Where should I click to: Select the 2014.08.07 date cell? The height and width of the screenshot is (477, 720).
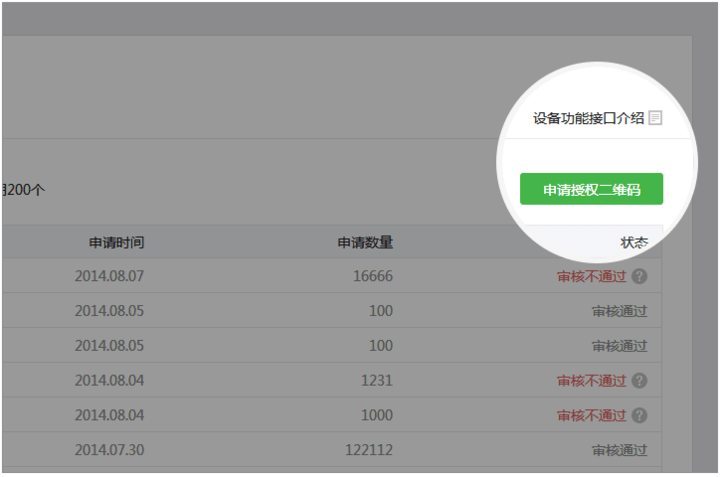coord(110,277)
